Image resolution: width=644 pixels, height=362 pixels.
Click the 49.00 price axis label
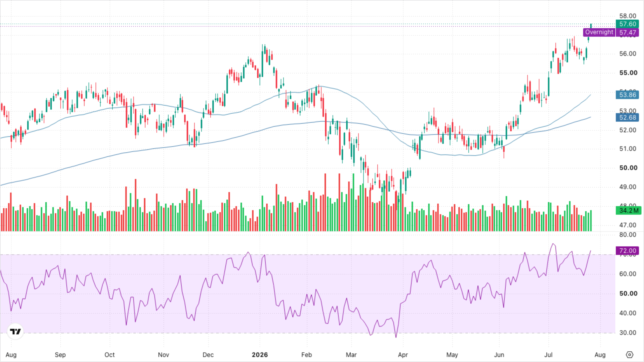coord(628,187)
